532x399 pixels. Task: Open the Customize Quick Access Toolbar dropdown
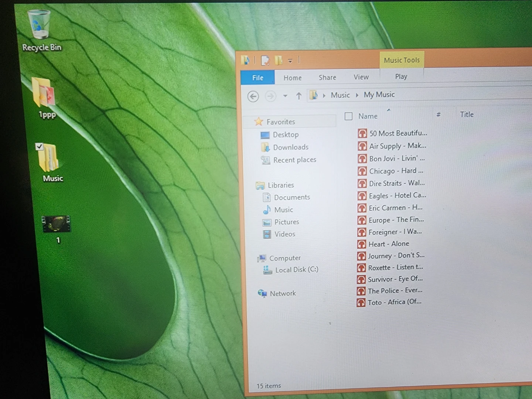(290, 61)
